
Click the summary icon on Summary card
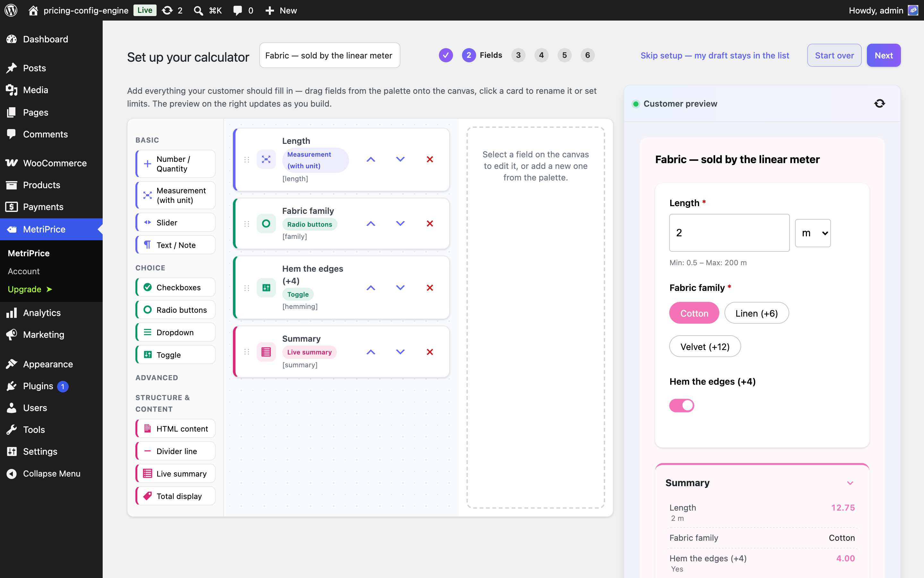tap(266, 352)
